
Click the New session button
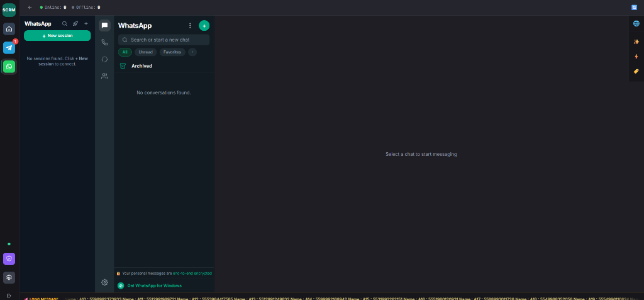57,36
